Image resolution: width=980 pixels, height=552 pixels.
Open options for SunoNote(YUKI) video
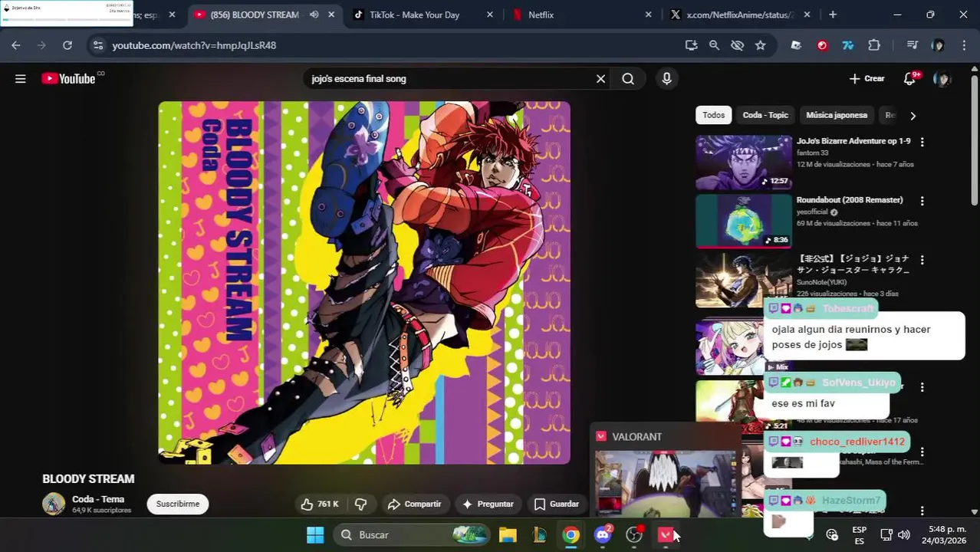coord(922,260)
